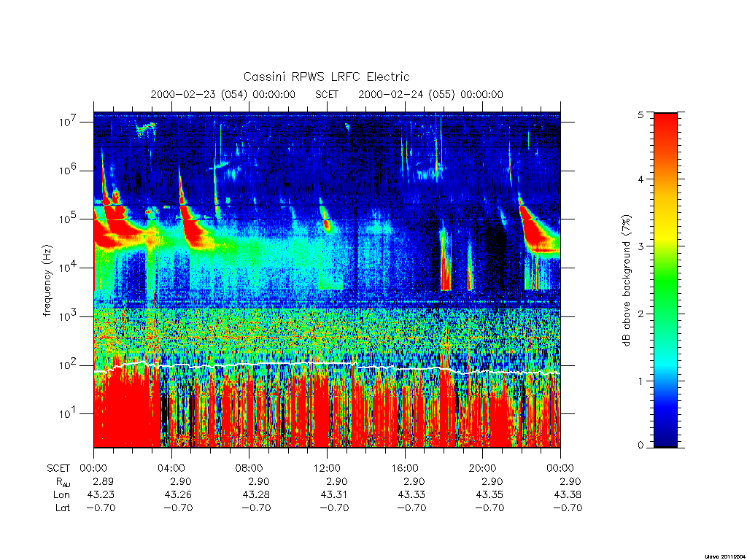Image resolution: width=747 pixels, height=560 pixels.
Task: Click the longitude value "43.35"
Action: click(489, 495)
